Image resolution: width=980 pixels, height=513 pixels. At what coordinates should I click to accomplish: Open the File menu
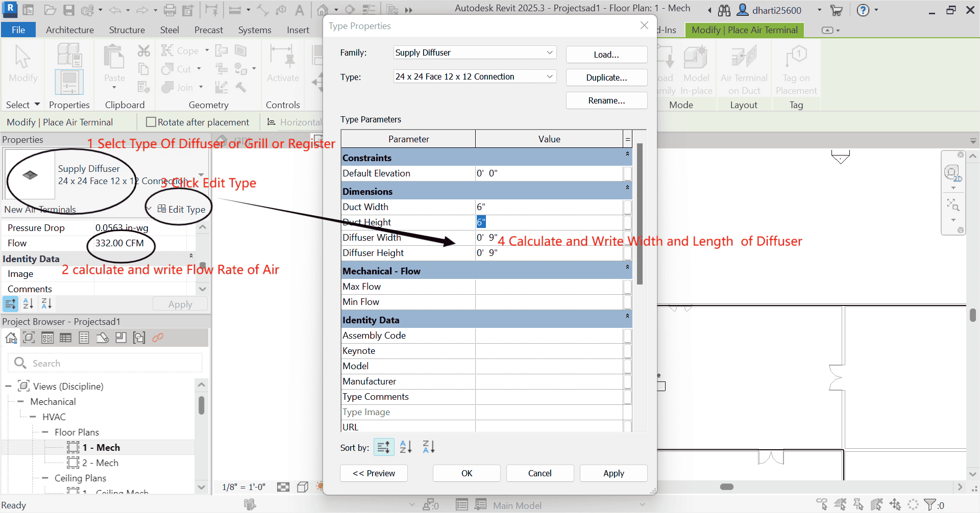pos(18,30)
